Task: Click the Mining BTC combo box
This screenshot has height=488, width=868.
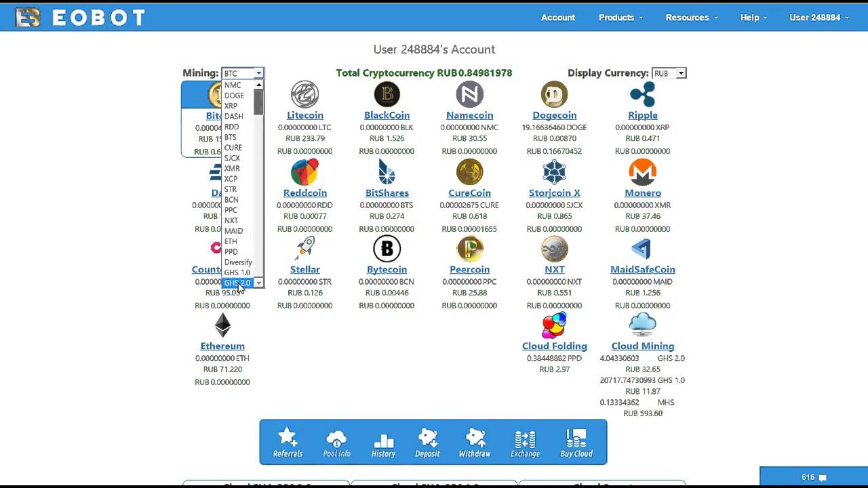Action: pyautogui.click(x=242, y=73)
